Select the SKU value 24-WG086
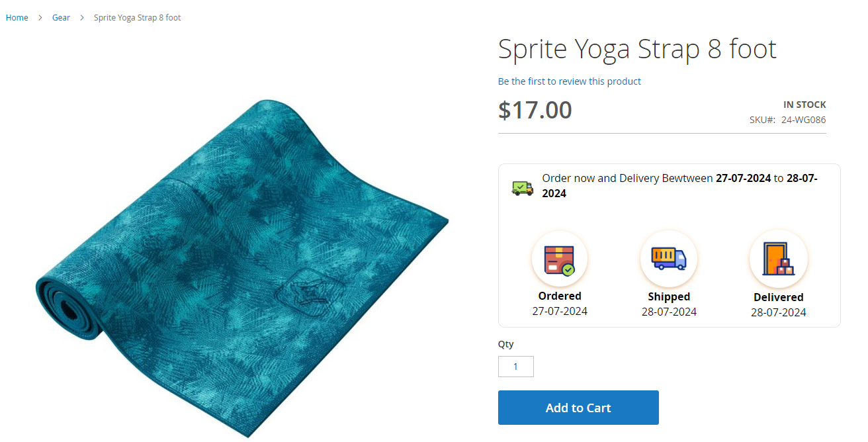Screen dimensions: 868x442 click(803, 120)
